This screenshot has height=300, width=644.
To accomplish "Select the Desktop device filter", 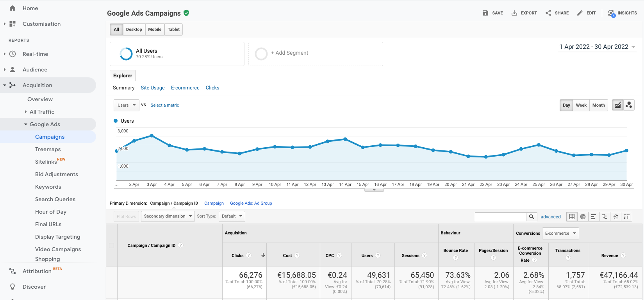I will 134,29.
